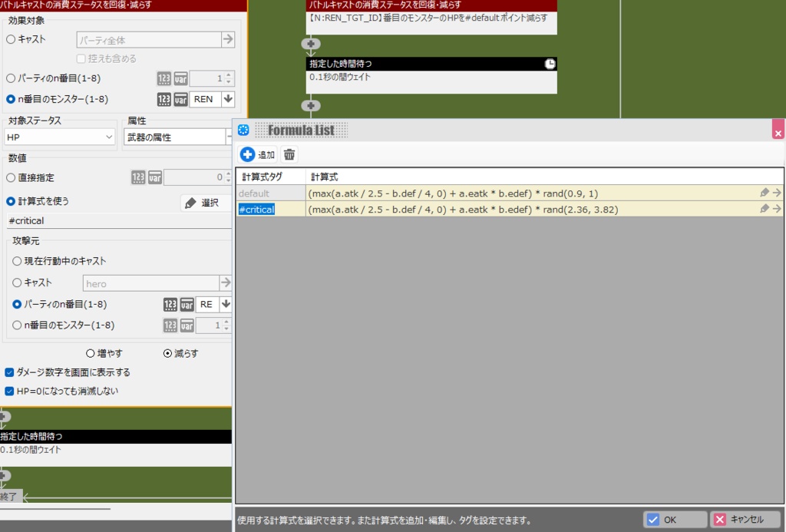Click the RE variable dropdown arrow in 攻撃元
Image resolution: width=786 pixels, height=532 pixels.
[x=226, y=304]
